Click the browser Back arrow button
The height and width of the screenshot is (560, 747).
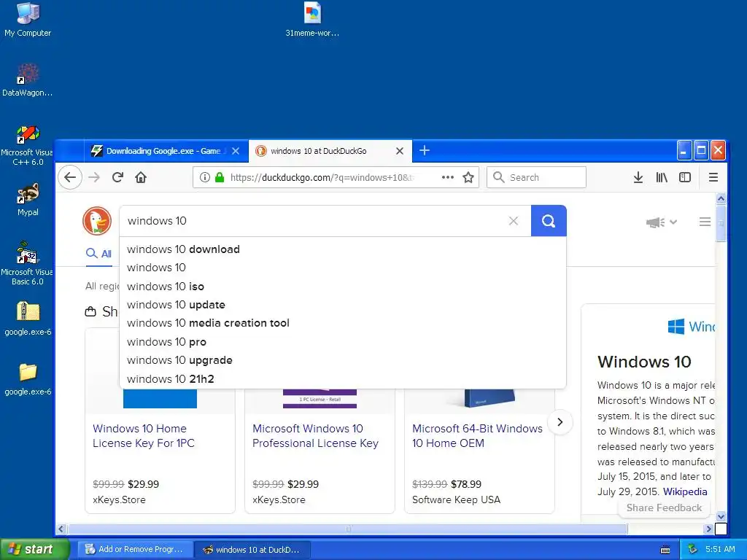tap(70, 178)
